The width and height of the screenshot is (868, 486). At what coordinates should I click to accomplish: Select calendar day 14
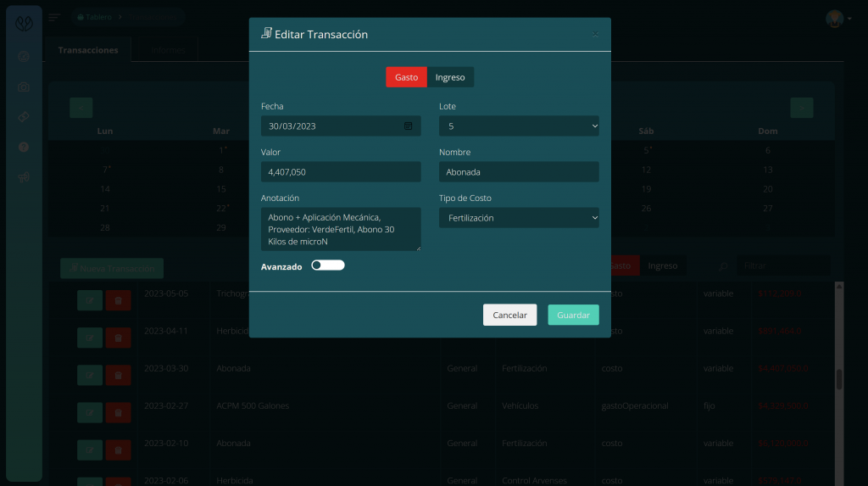pos(104,189)
